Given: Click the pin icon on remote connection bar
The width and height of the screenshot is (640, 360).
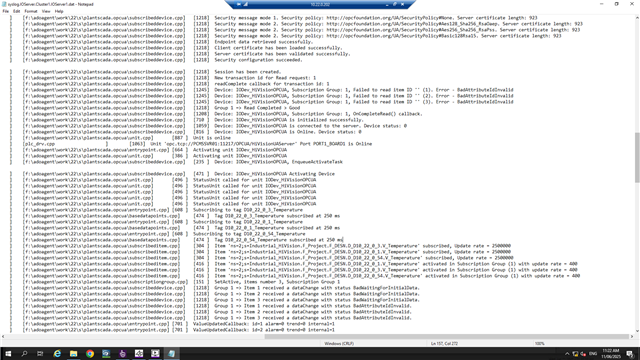Looking at the screenshot, I should (x=239, y=4).
